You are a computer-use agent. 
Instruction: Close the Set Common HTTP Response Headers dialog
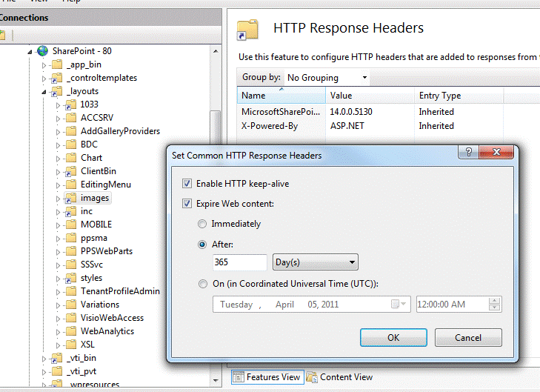pyautogui.click(x=496, y=152)
